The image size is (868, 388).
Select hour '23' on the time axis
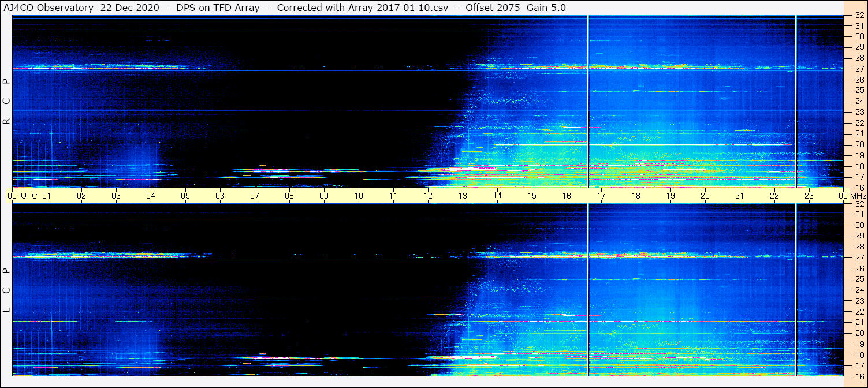[x=809, y=196]
